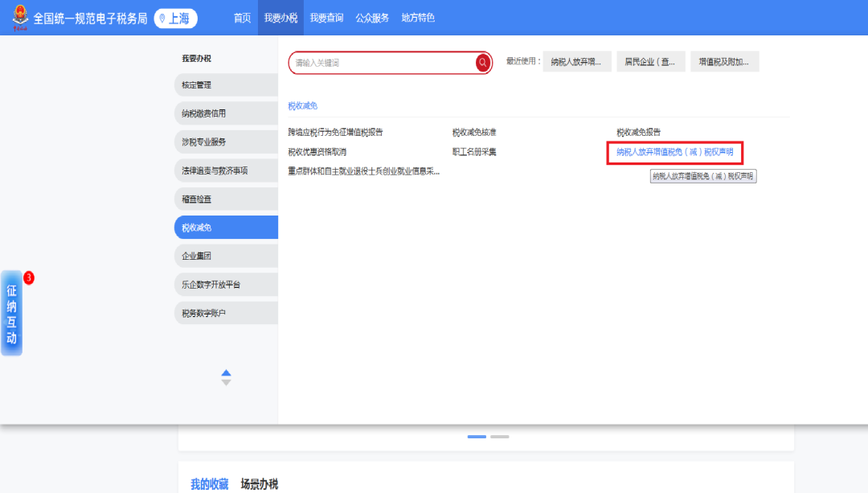Select 税务数字账户 in sidebar
The height and width of the screenshot is (493, 868).
coord(226,313)
